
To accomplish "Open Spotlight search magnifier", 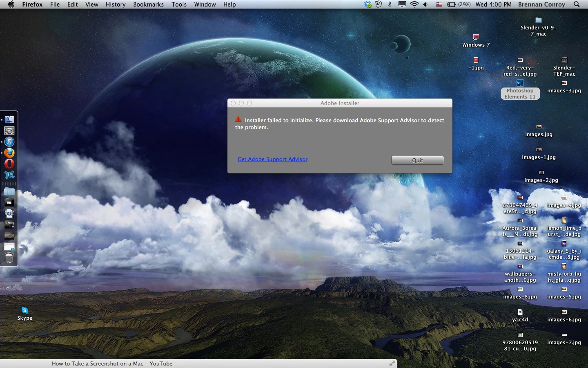I will (577, 4).
